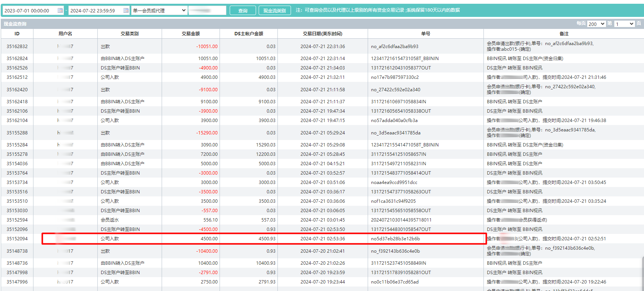Click the DS主帐户金额 column header

click(x=249, y=34)
